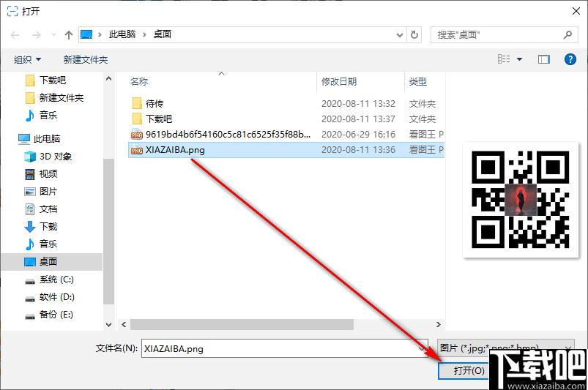Sort by 类型 column header

point(417,82)
